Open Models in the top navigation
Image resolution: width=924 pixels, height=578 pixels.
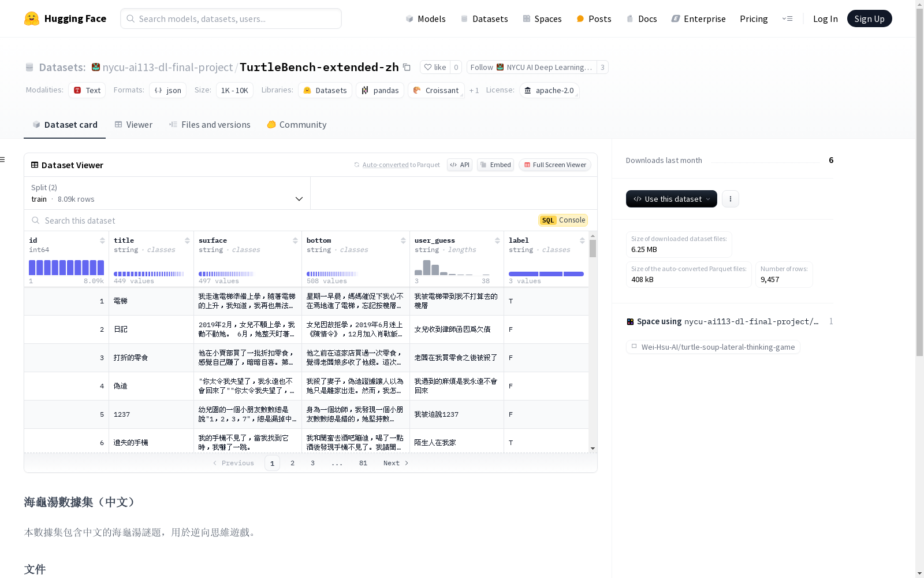pos(426,18)
